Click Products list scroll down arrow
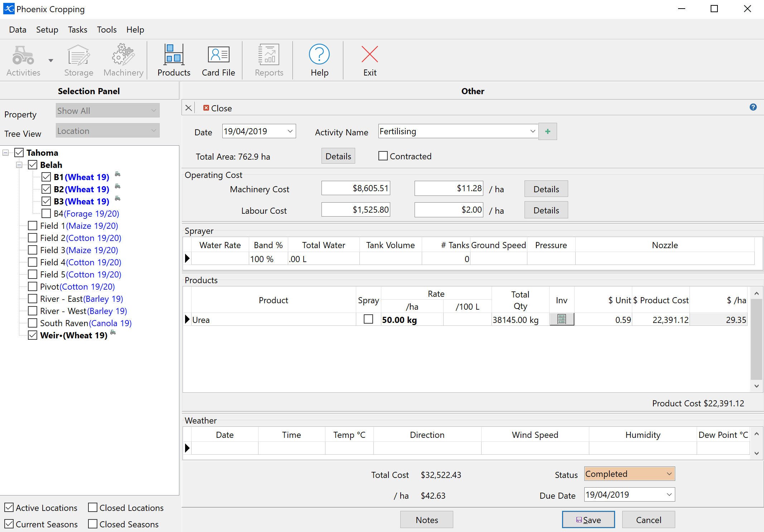Image resolution: width=764 pixels, height=532 pixels. pos(756,386)
